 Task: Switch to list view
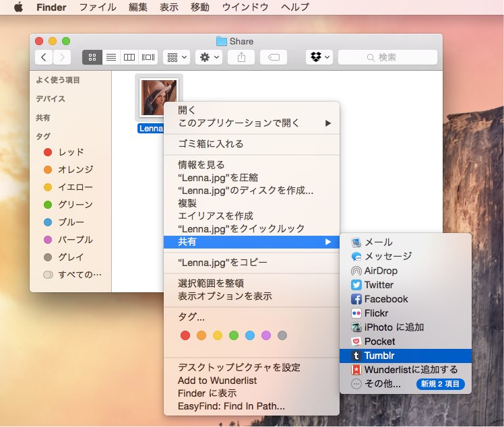(111, 57)
